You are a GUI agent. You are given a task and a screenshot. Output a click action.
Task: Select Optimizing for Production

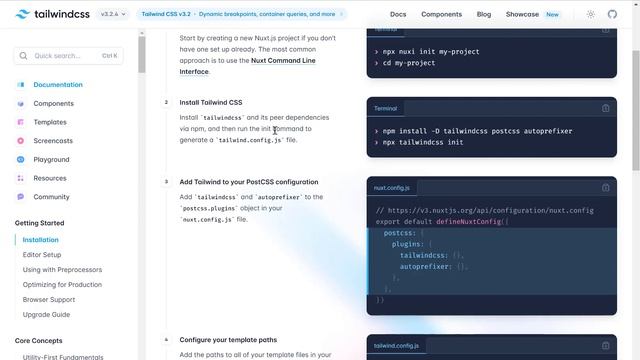point(62,284)
